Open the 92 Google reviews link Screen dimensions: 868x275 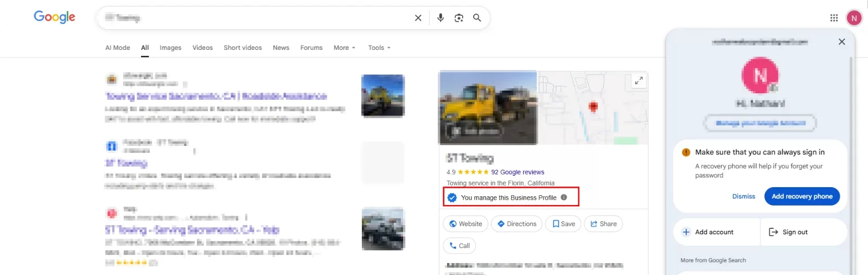518,172
